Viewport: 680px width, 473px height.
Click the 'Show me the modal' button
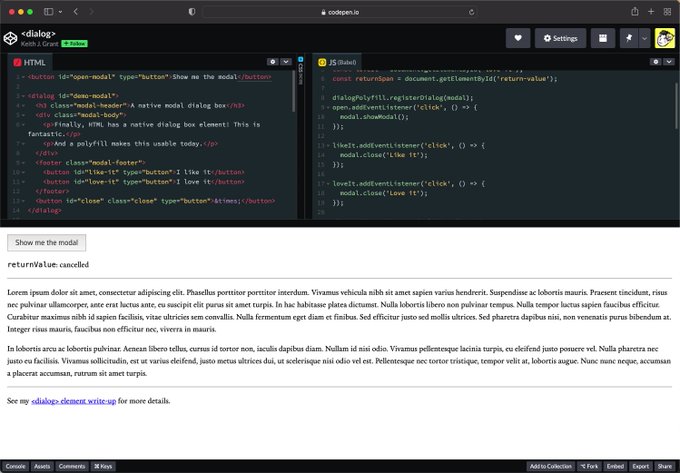[x=47, y=243]
